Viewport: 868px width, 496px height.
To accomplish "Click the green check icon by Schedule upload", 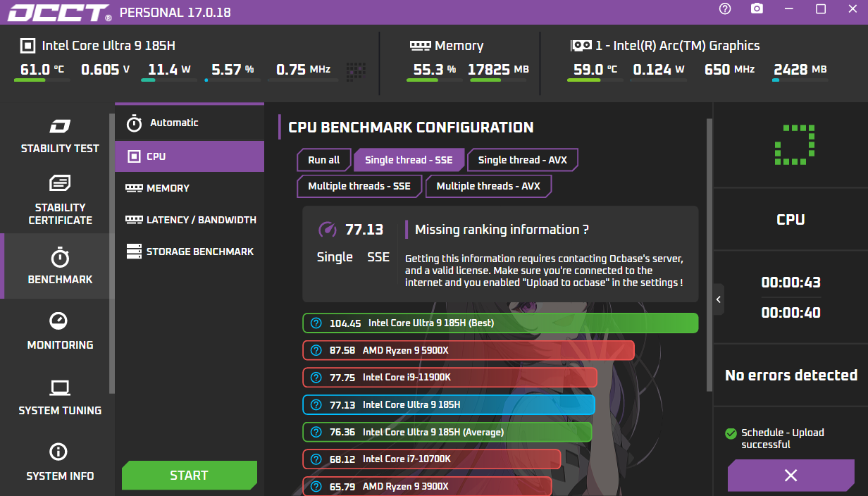I will click(731, 433).
